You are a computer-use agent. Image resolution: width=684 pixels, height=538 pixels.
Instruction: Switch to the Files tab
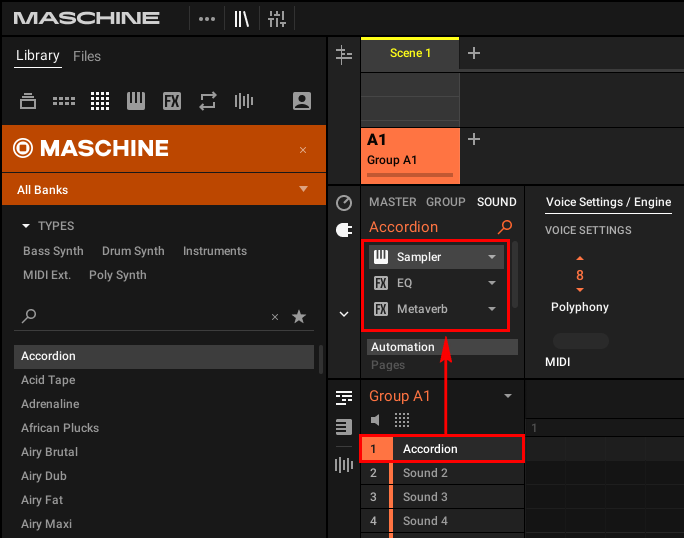pyautogui.click(x=87, y=56)
